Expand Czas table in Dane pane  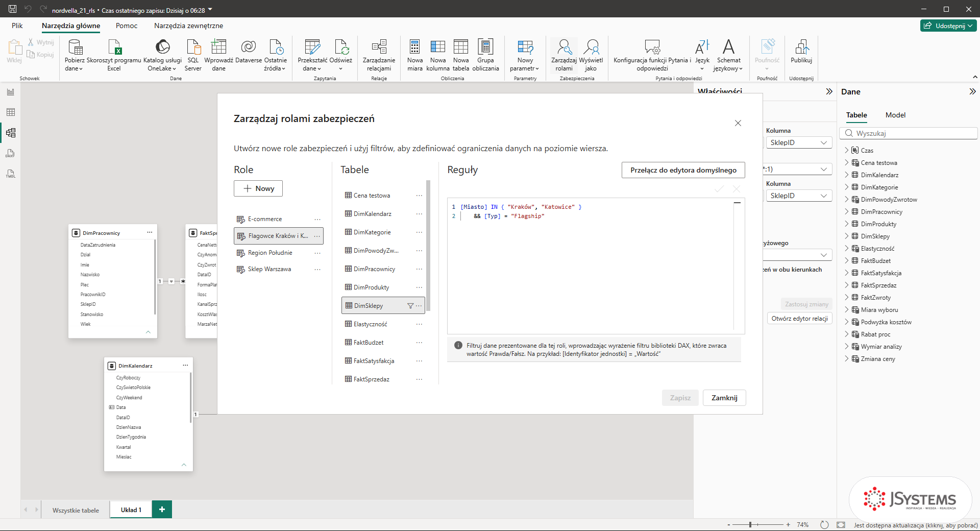[x=847, y=150]
